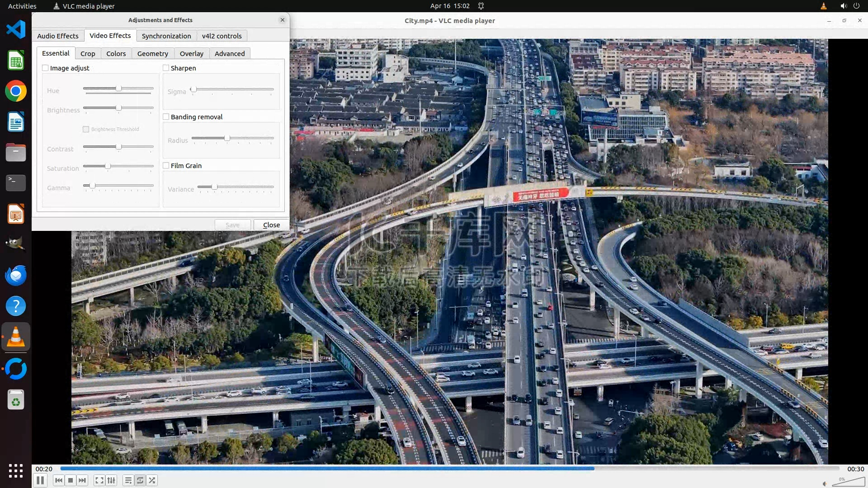Image resolution: width=868 pixels, height=488 pixels.
Task: Stop playback with the stop button
Action: coord(71,480)
